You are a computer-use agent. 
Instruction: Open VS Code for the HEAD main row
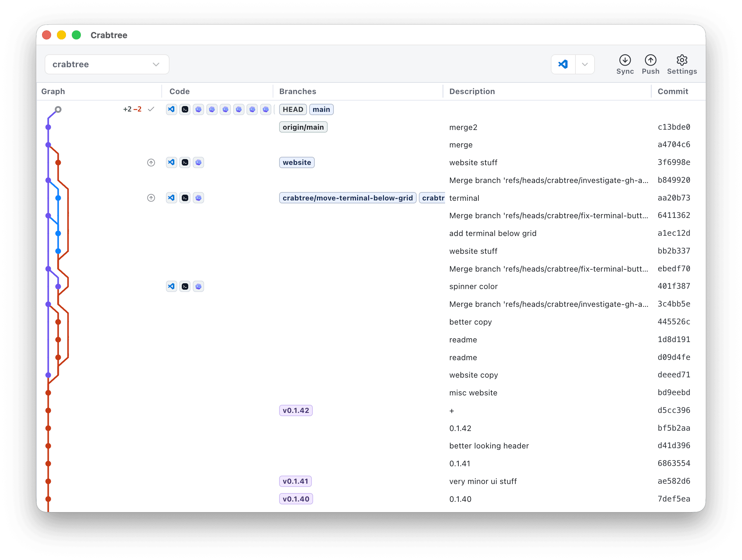(x=171, y=109)
